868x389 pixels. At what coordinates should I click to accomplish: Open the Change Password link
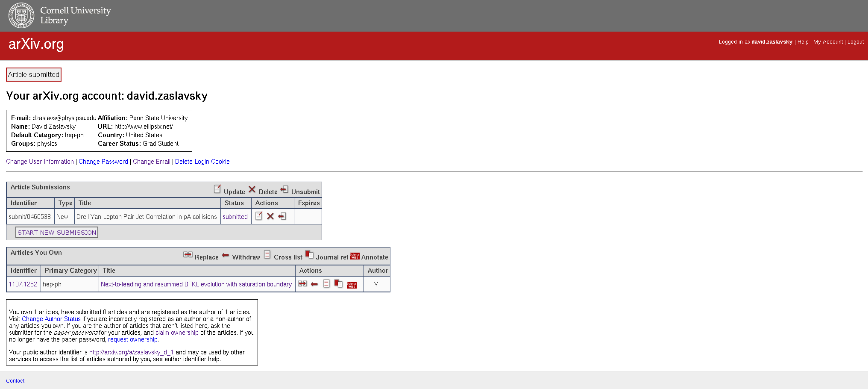[x=103, y=162]
